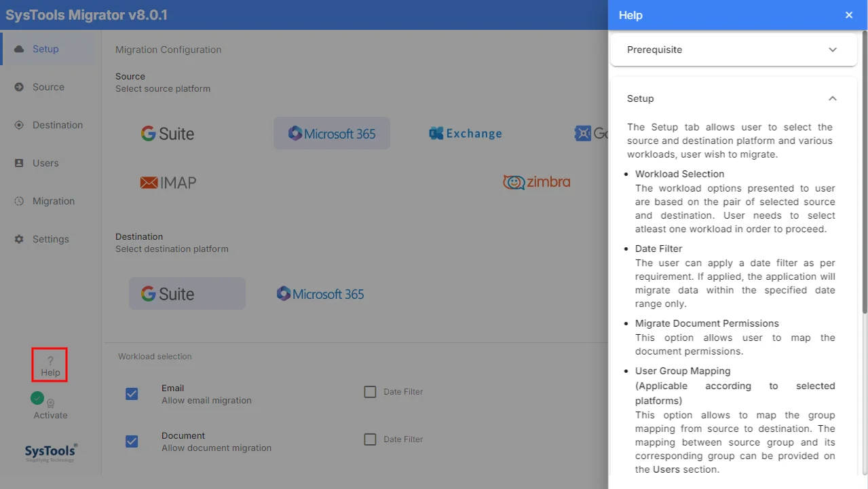Switch to the Destination sidebar tab
This screenshot has height=489, width=868.
point(48,125)
